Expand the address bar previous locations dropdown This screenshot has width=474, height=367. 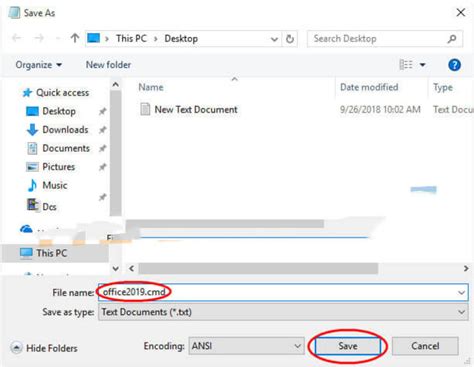pyautogui.click(x=274, y=39)
